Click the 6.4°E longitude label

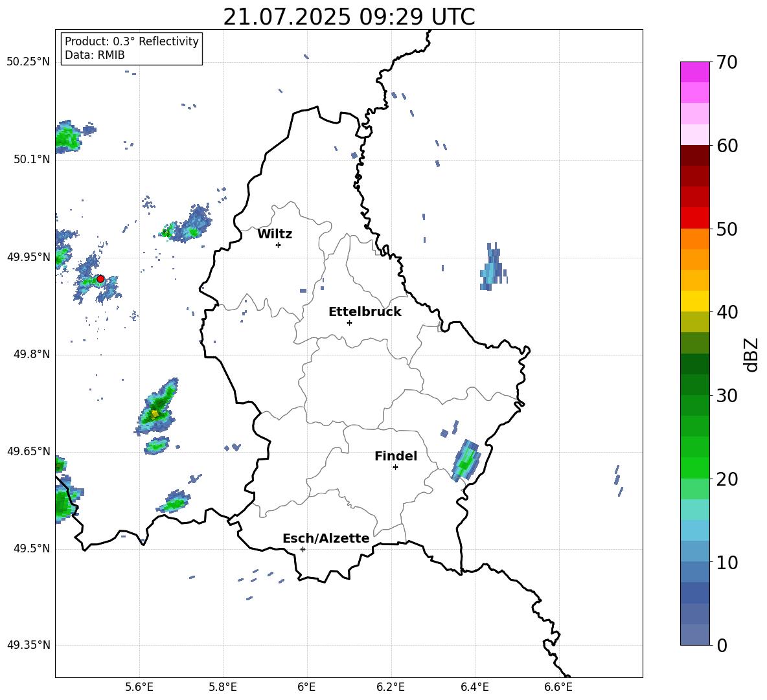pyautogui.click(x=474, y=687)
